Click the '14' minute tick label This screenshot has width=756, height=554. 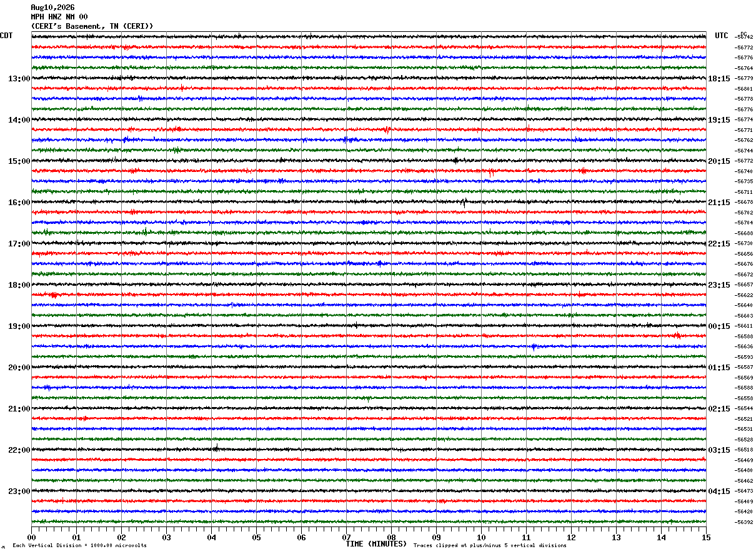(x=661, y=537)
